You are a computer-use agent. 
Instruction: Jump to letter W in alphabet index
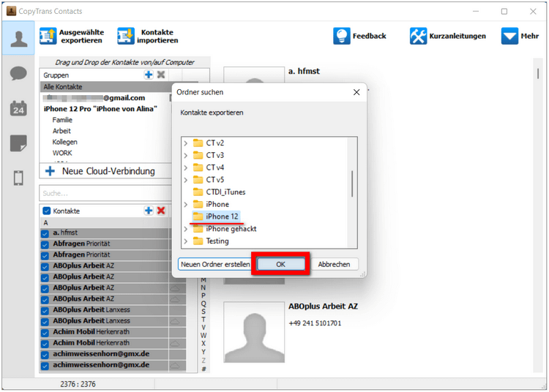point(203,336)
